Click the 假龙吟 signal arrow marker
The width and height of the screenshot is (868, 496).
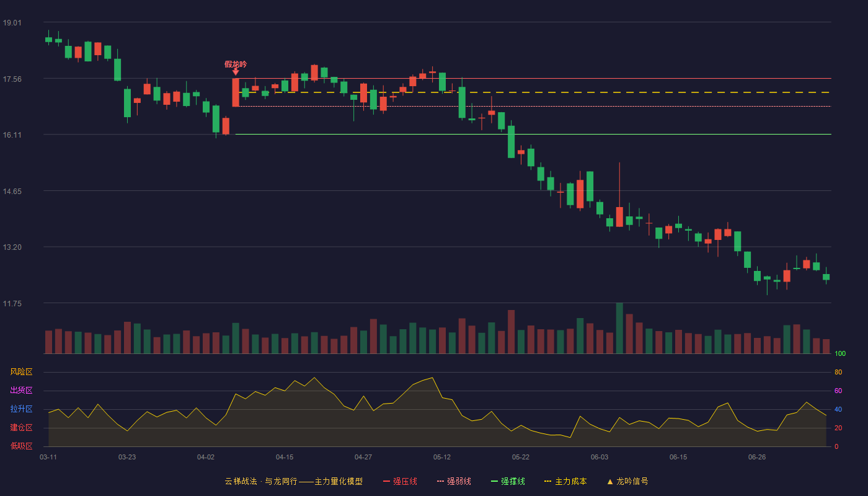click(x=236, y=72)
